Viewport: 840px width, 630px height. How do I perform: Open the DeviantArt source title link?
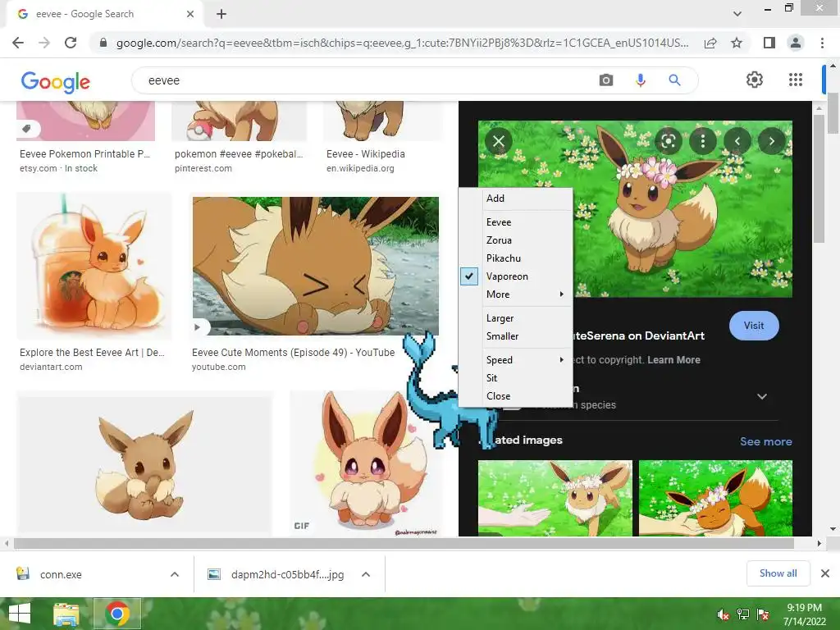(x=638, y=336)
